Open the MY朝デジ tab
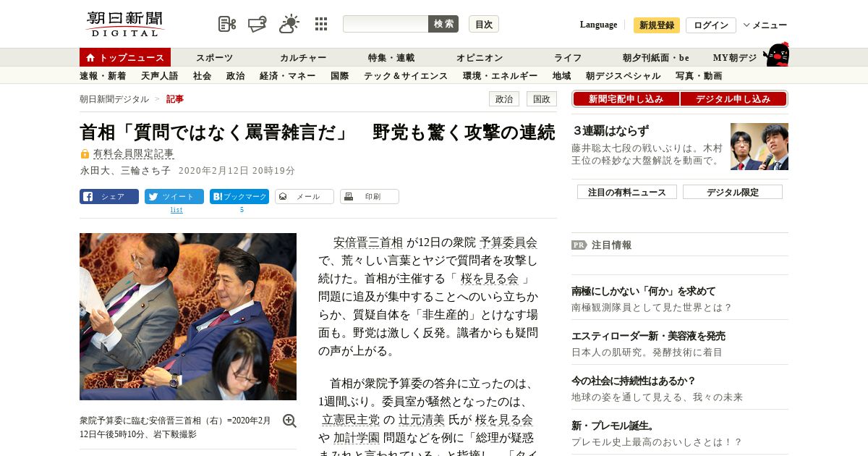The image size is (868, 456). [x=735, y=57]
